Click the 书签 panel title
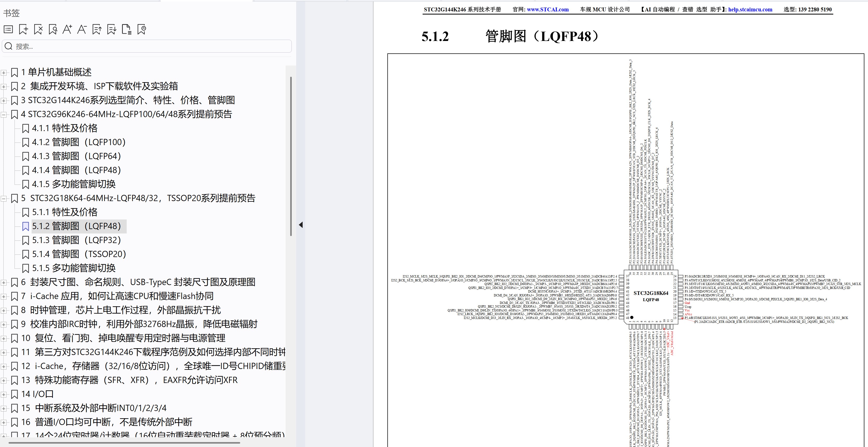This screenshot has height=447, width=868. [11, 13]
